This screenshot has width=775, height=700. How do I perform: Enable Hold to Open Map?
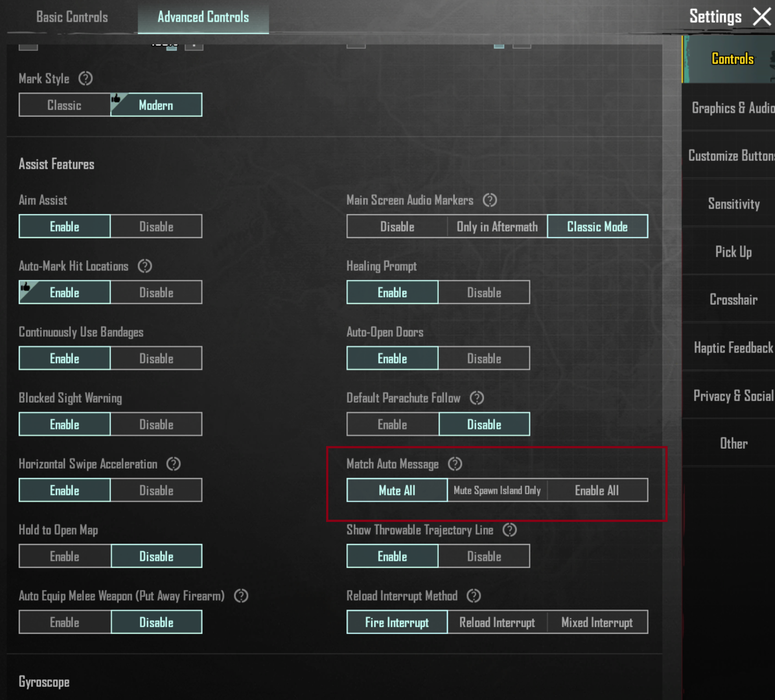tap(64, 556)
